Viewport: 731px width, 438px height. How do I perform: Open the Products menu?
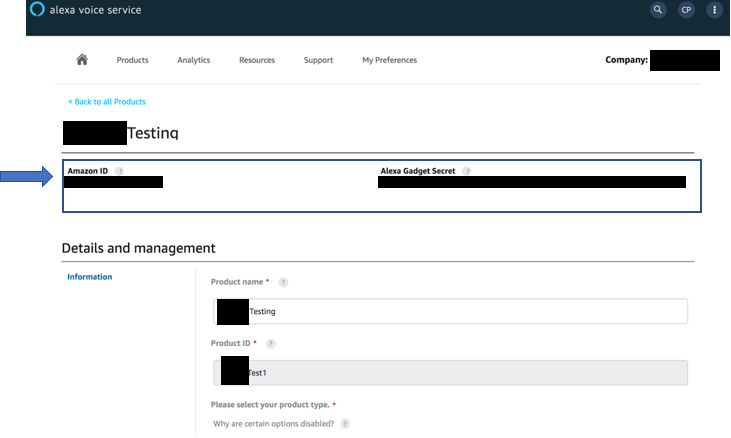pyautogui.click(x=132, y=60)
